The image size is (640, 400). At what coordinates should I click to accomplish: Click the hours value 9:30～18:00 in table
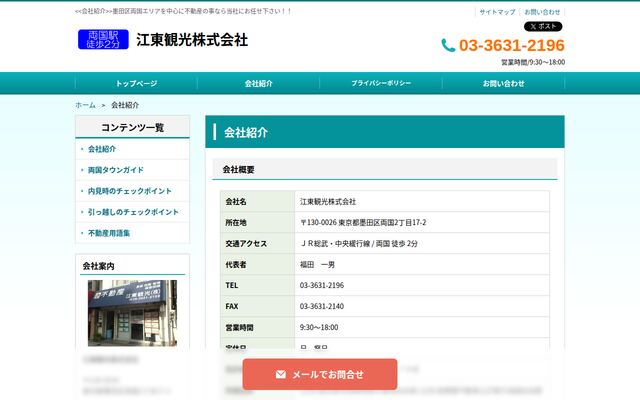tap(319, 327)
